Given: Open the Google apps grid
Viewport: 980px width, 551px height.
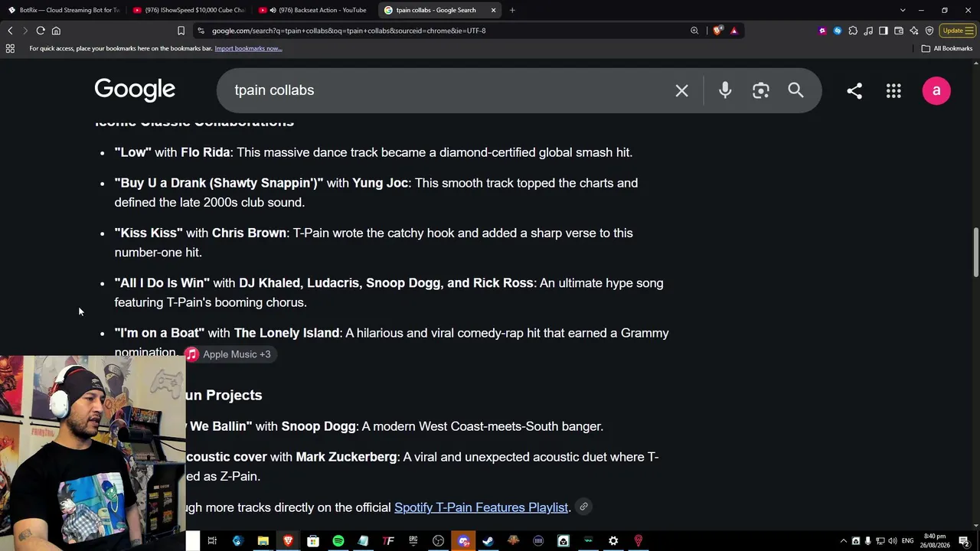Looking at the screenshot, I should click(893, 90).
